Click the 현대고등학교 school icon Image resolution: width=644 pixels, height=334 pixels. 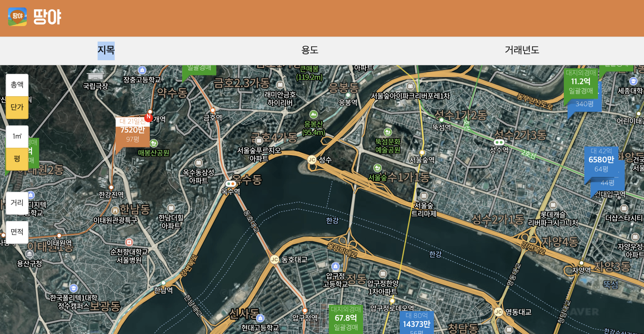(x=260, y=318)
